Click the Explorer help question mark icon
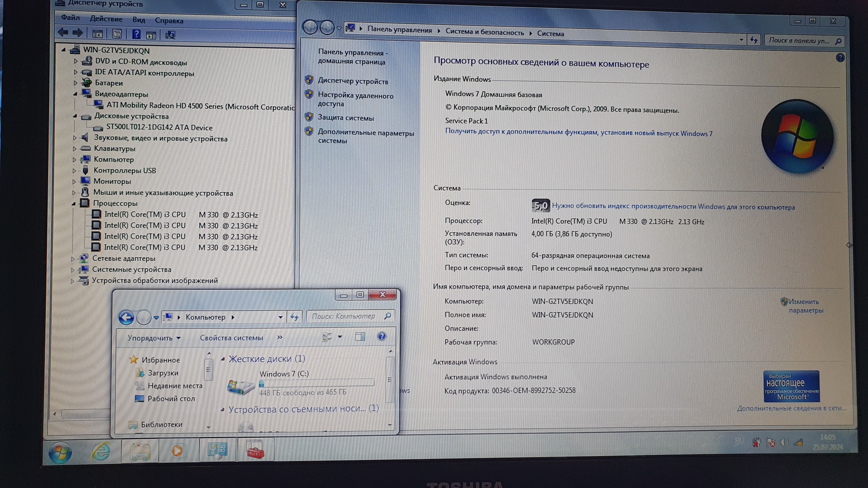This screenshot has height=488, width=868. 381,336
